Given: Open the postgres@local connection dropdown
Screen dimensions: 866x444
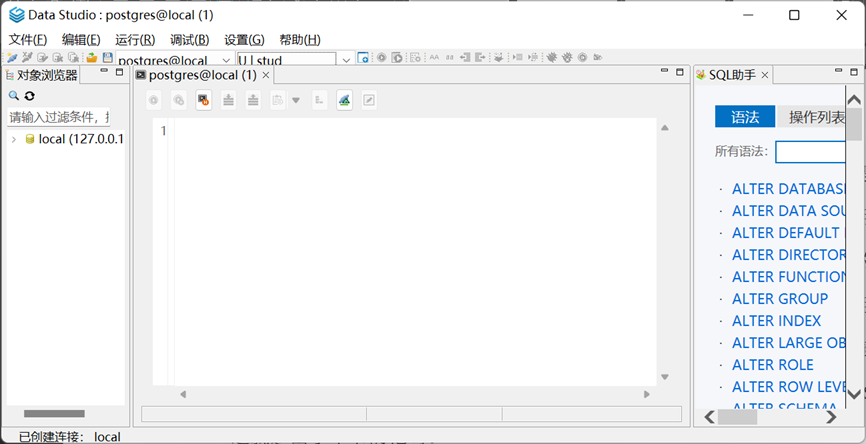Looking at the screenshot, I should point(226,60).
